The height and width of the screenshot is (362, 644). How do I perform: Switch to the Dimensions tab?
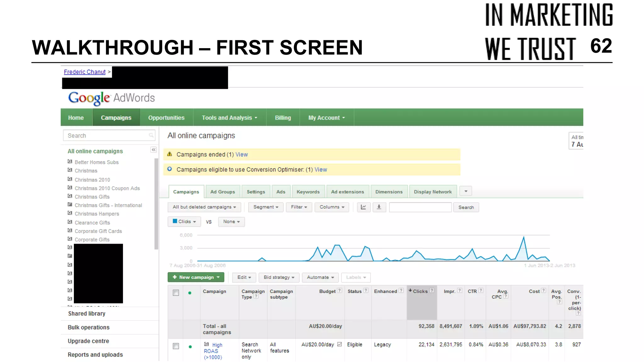(389, 192)
